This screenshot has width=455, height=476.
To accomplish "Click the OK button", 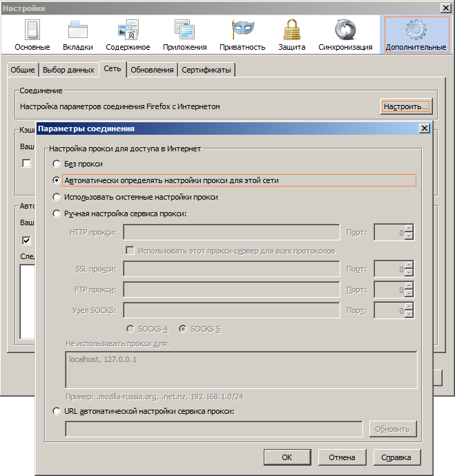I will click(287, 457).
